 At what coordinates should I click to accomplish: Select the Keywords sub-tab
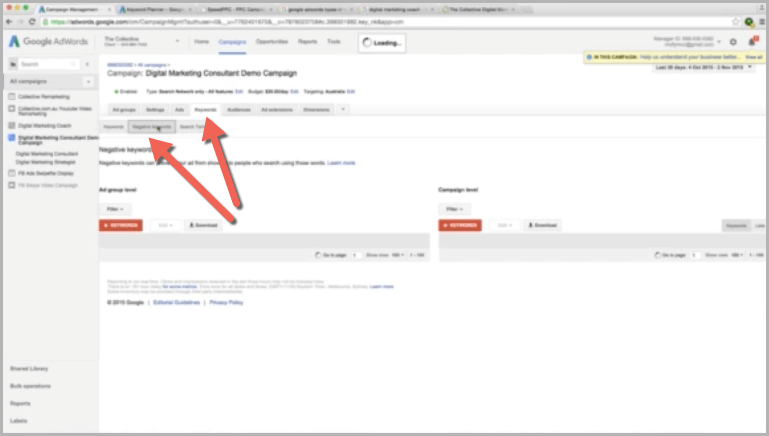click(x=113, y=127)
